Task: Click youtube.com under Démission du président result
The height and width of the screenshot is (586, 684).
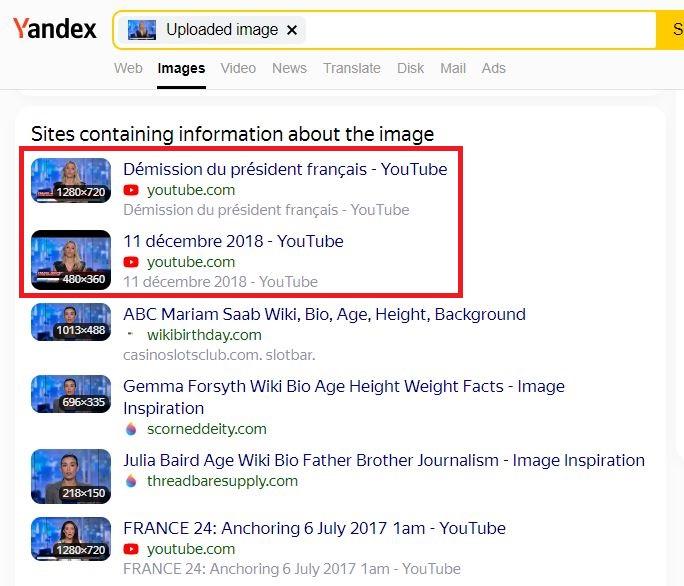Action: point(191,190)
